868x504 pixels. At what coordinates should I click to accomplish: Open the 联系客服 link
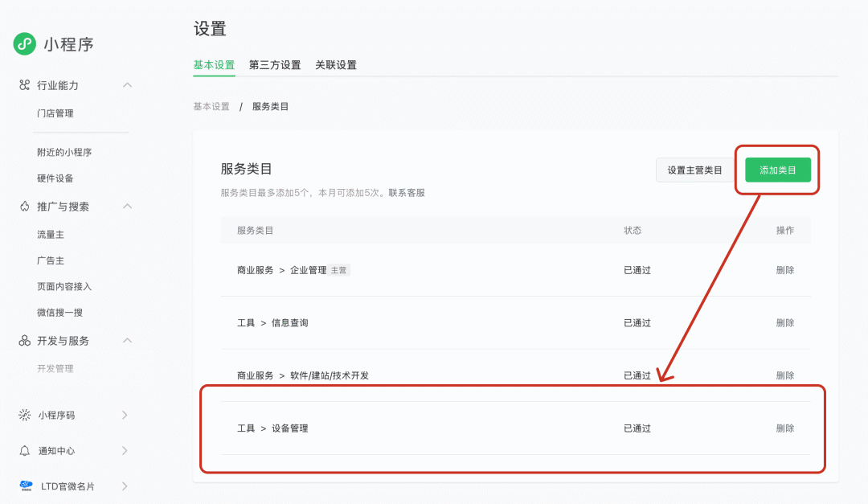(x=407, y=193)
